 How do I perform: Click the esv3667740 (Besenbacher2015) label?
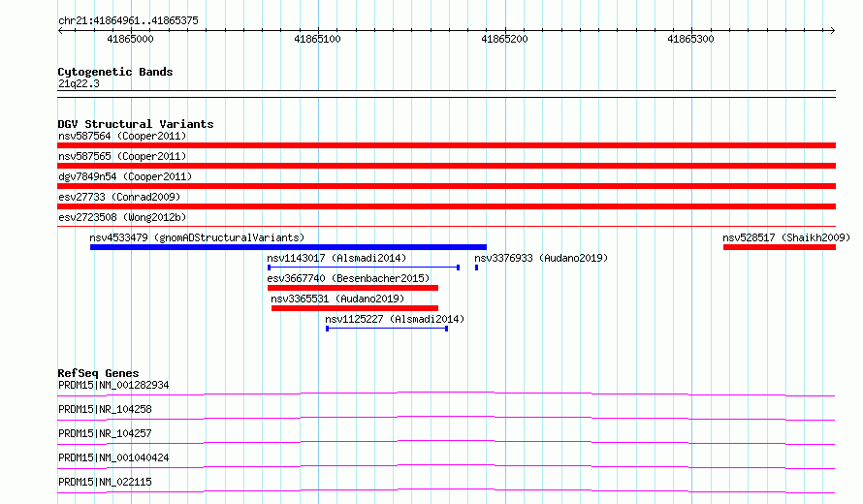coord(348,278)
